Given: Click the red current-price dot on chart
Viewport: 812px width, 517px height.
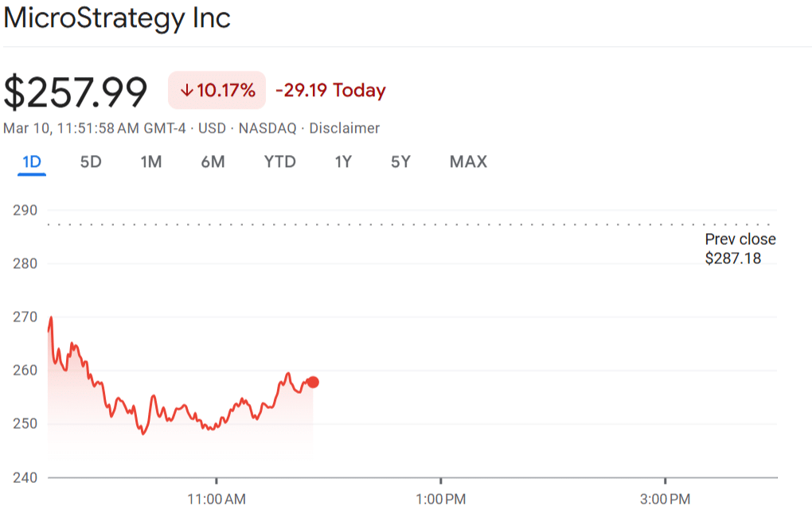Looking at the screenshot, I should click(x=313, y=382).
